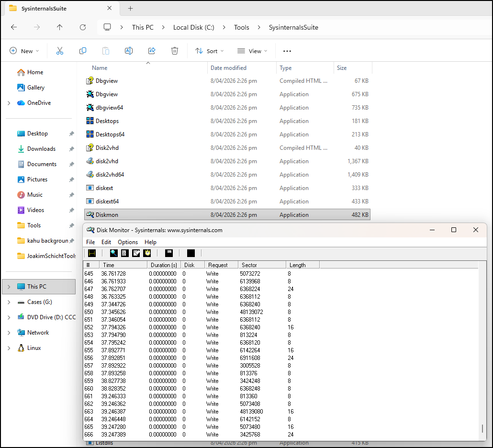Open the Help menu in Disk Monitor
This screenshot has height=448, width=493.
[150, 242]
